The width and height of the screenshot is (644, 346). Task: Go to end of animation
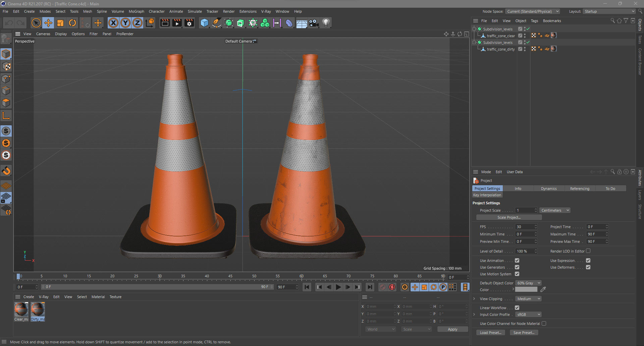(x=370, y=287)
